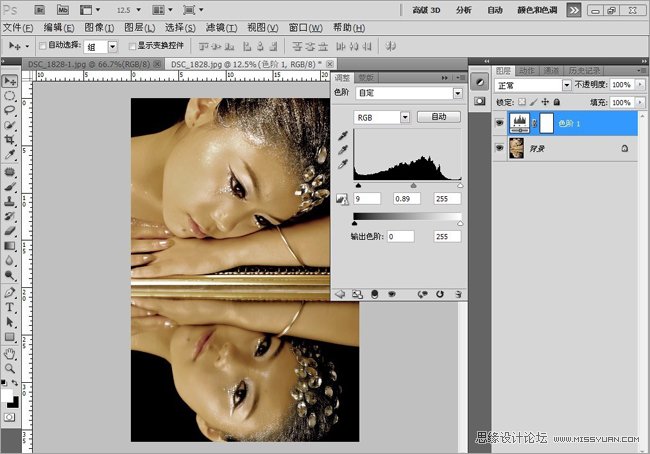Image resolution: width=650 pixels, height=454 pixels.
Task: Expand the 自定 levels preset dropdown
Action: pyautogui.click(x=457, y=93)
